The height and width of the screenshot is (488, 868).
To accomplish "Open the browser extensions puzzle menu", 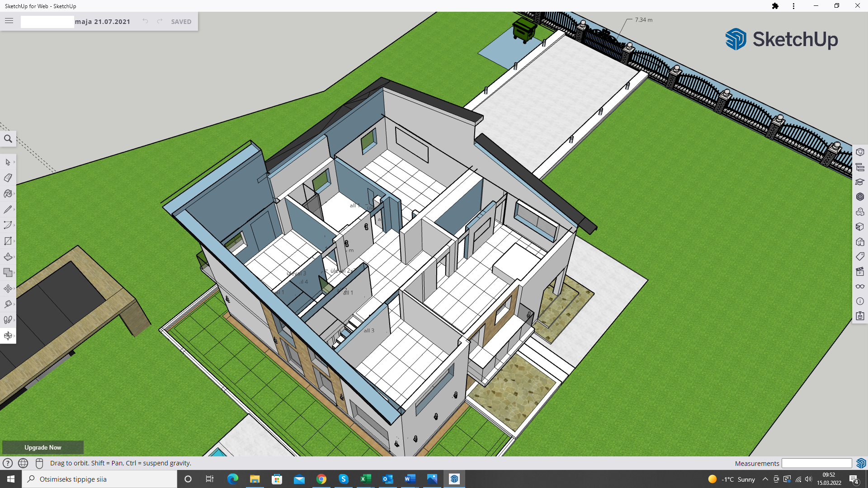I will tap(775, 6).
